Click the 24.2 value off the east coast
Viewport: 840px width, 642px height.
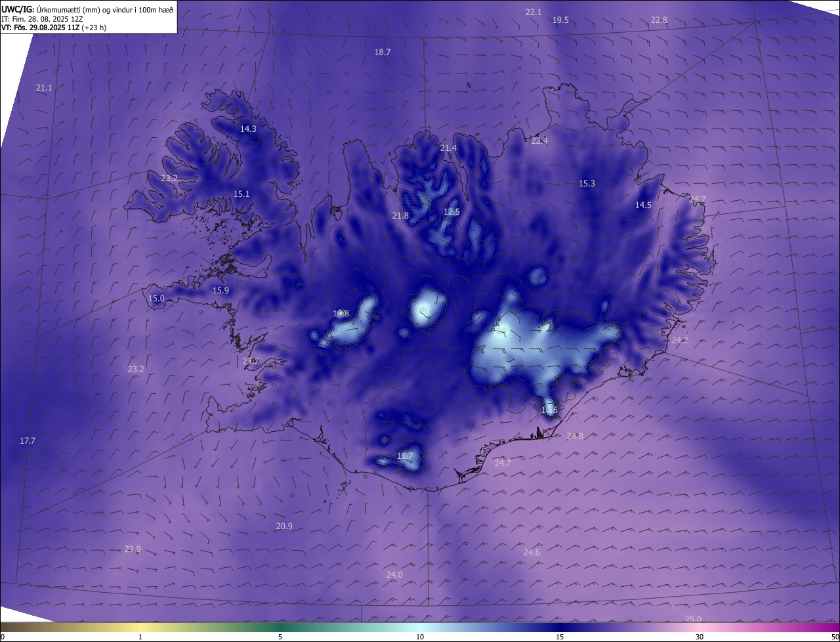pyautogui.click(x=680, y=341)
